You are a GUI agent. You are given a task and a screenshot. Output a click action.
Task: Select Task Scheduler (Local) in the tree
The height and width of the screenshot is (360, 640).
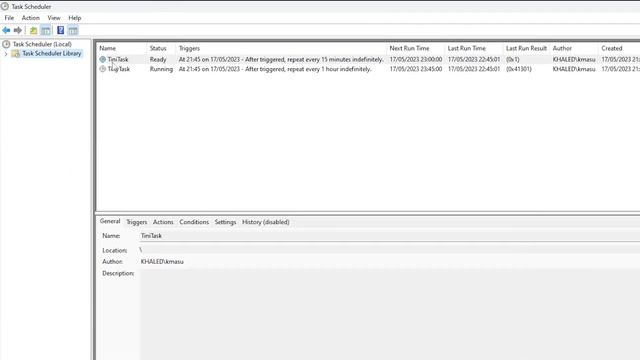[x=42, y=44]
